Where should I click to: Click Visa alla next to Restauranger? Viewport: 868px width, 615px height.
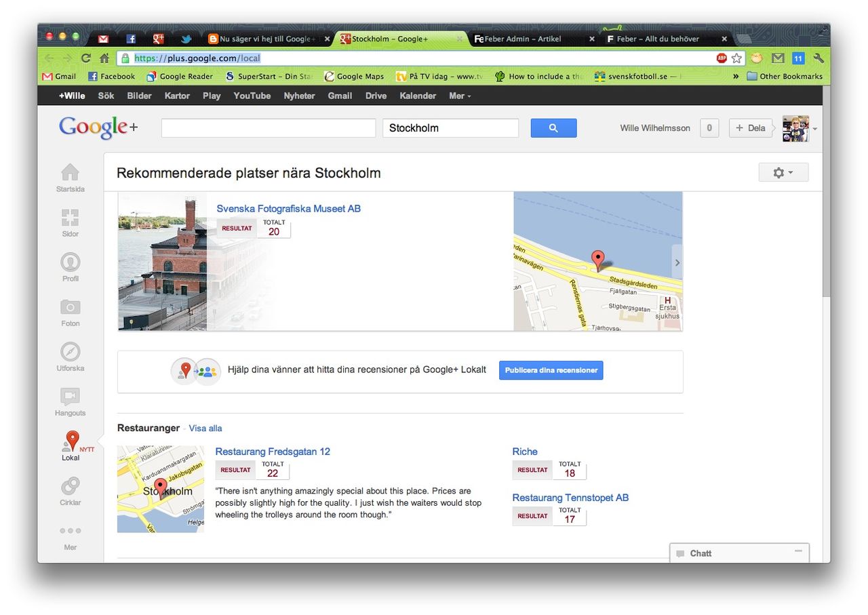click(205, 429)
